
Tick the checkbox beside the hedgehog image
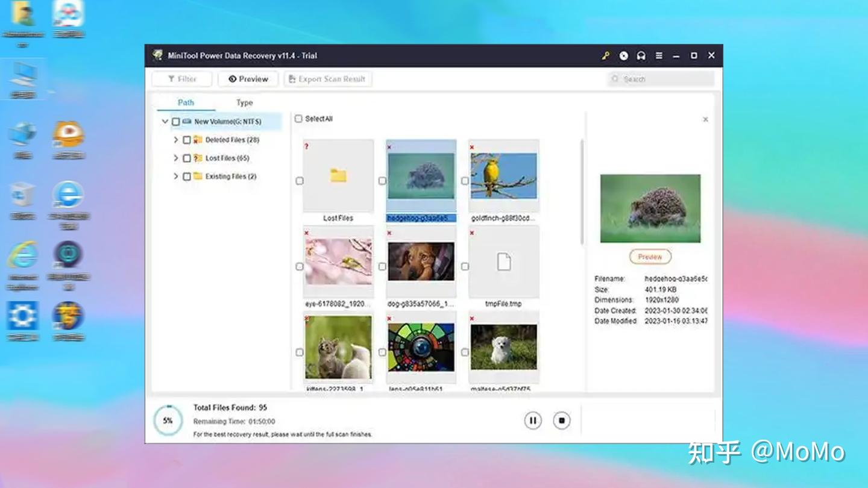click(382, 181)
